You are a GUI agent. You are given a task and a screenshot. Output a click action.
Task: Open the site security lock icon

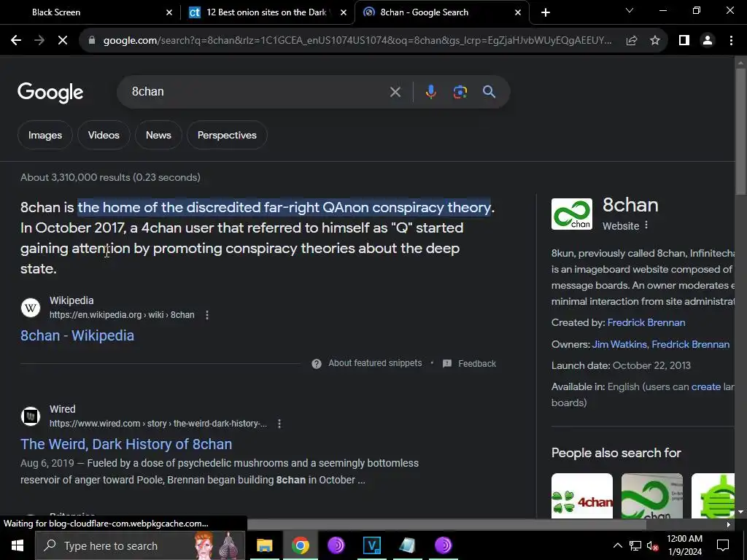pos(92,41)
